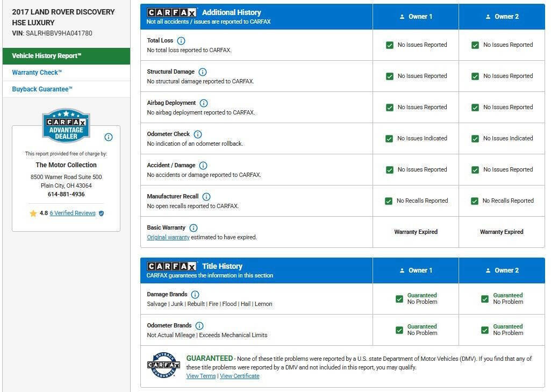Click the info icon next to Total Loss

tap(181, 41)
